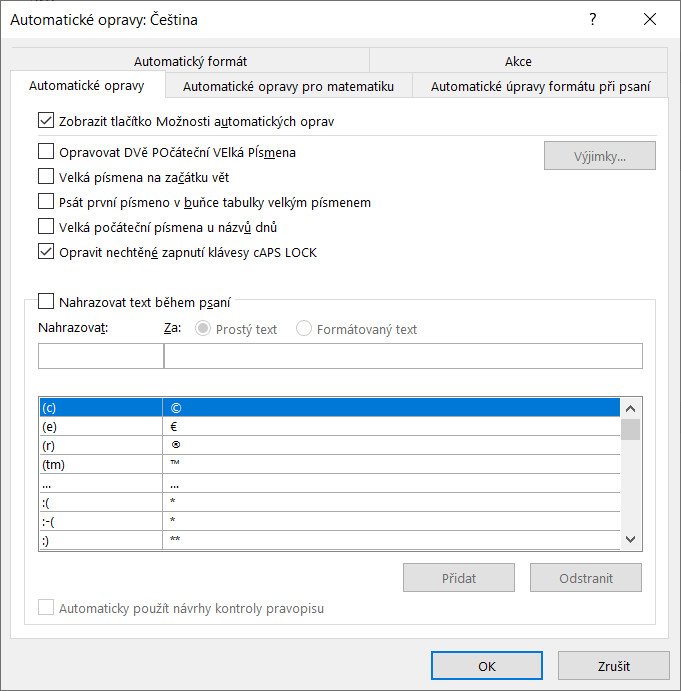Enable Opravovat DVě POčáteční VElká Písmena
Viewport: 681px width, 691px height.
pyautogui.click(x=46, y=153)
